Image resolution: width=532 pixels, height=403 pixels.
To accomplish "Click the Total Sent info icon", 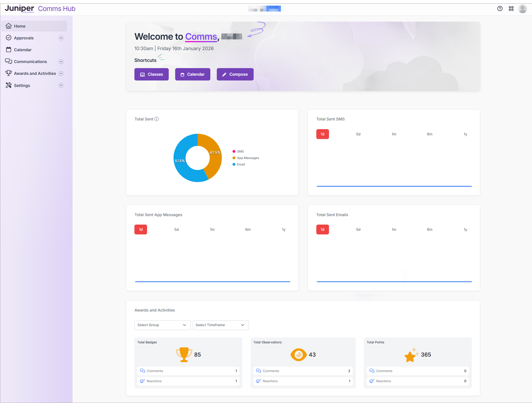I will click(157, 119).
